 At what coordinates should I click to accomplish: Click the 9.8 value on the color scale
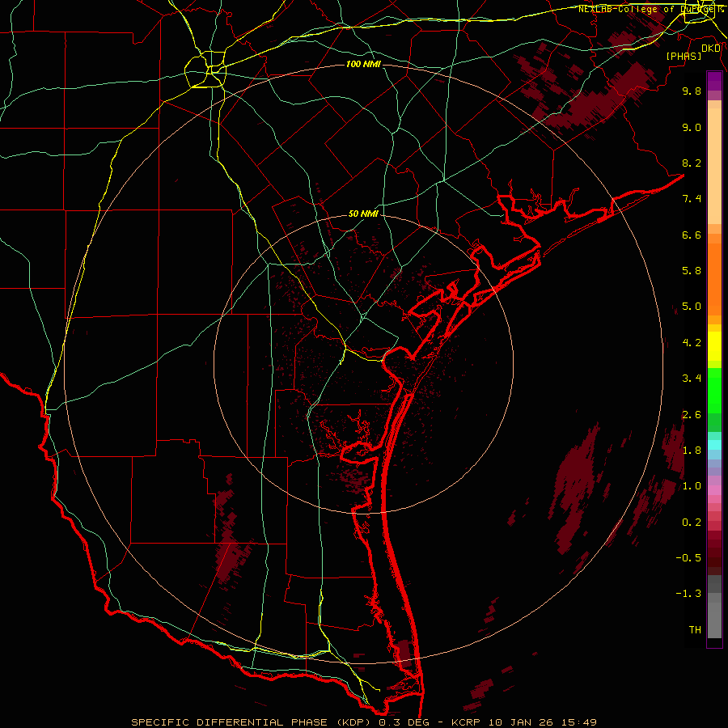[692, 91]
